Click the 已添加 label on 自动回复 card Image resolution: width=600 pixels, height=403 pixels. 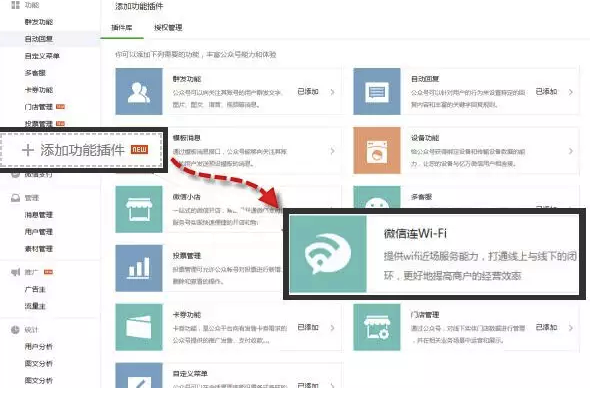pos(546,91)
